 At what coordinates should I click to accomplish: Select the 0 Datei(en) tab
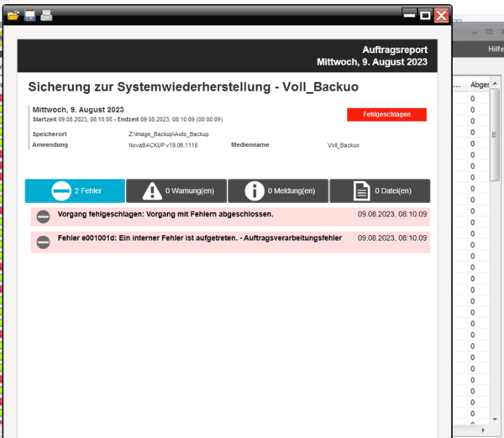coord(380,190)
